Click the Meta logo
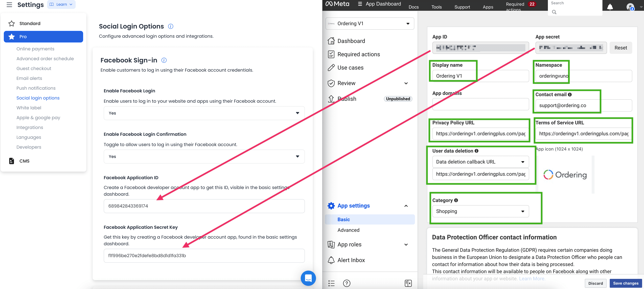This screenshot has height=289, width=644. 337,4
